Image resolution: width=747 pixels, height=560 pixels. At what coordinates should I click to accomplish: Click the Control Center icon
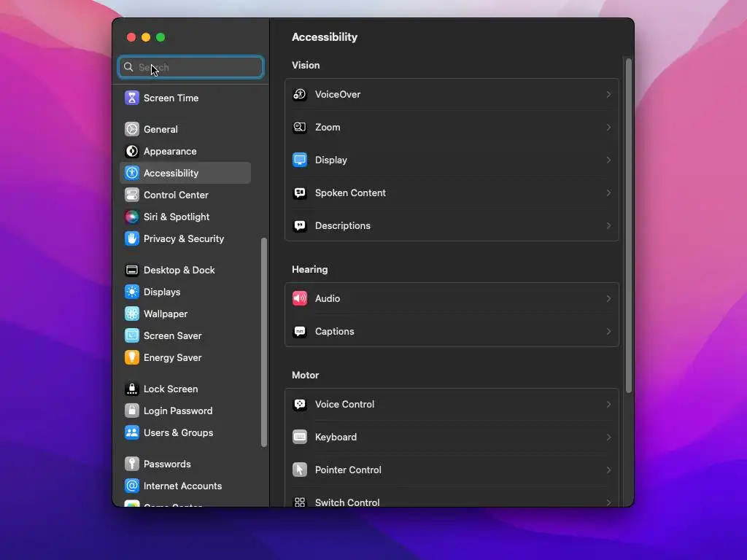tap(132, 195)
